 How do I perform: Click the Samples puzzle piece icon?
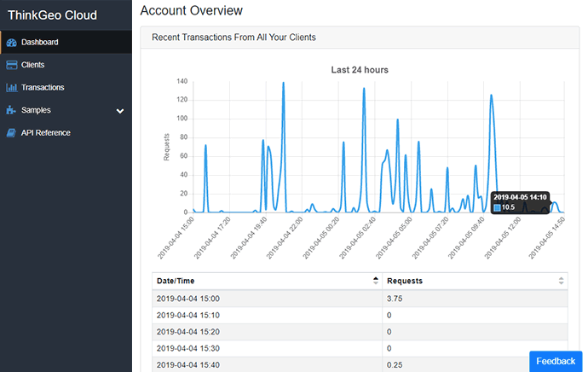pos(11,110)
